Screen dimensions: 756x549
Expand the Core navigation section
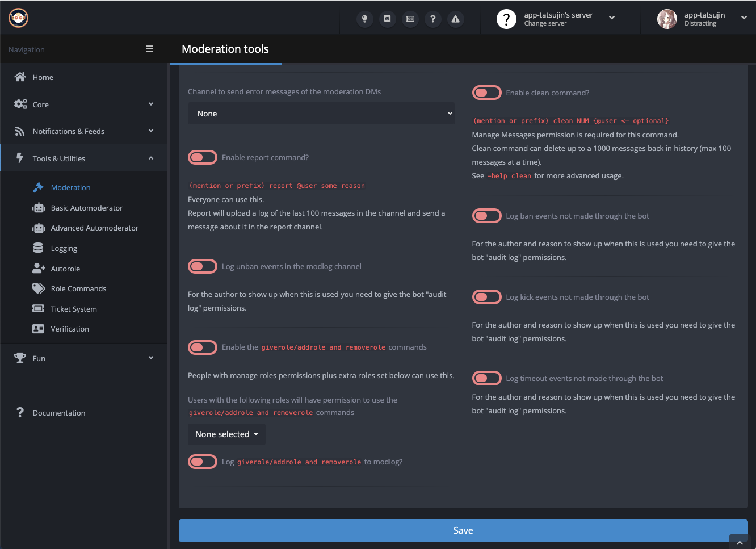[x=84, y=104]
